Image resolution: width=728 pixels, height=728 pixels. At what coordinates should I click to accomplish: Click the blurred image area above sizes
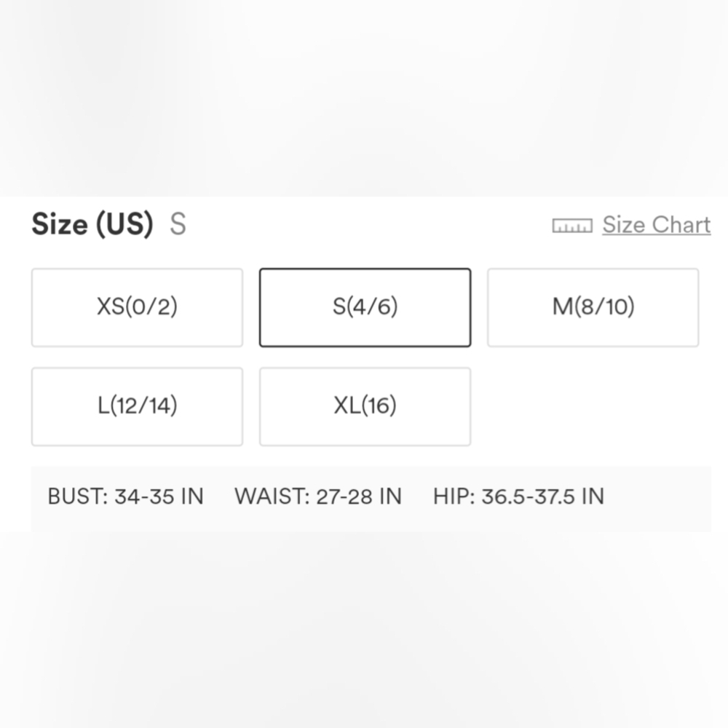pos(364,98)
